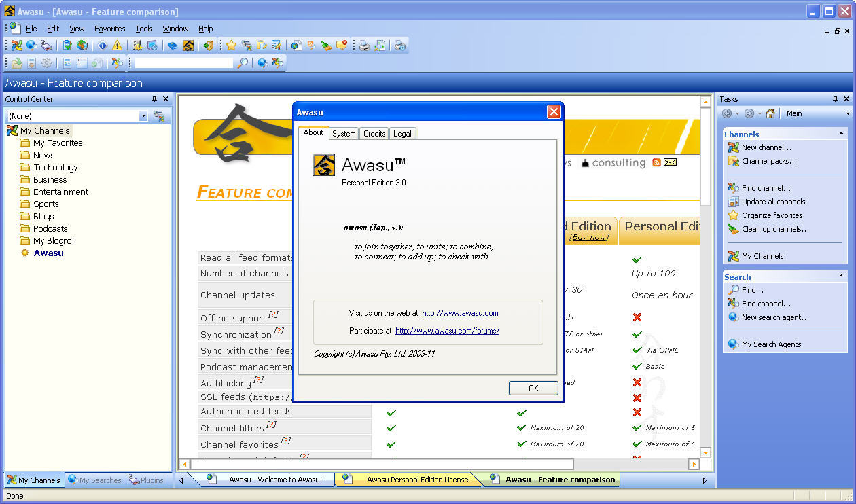Click the blue book help toolbar icon
Image resolution: width=856 pixels, height=504 pixels.
[x=173, y=46]
